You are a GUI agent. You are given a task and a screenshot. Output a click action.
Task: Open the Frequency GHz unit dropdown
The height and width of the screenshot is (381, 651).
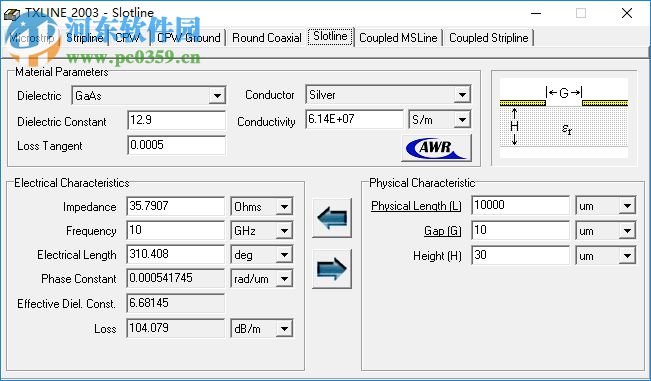tap(284, 231)
